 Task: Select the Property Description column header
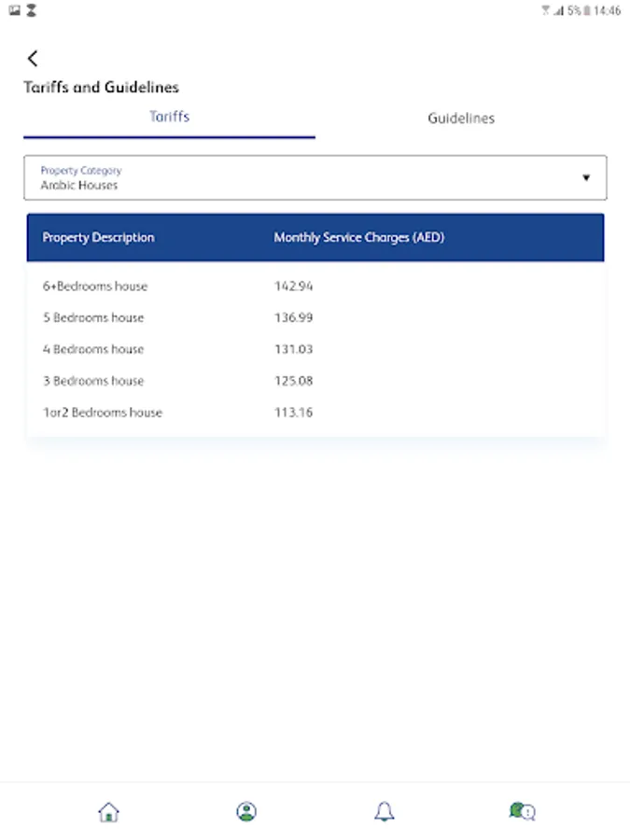pyautogui.click(x=98, y=237)
